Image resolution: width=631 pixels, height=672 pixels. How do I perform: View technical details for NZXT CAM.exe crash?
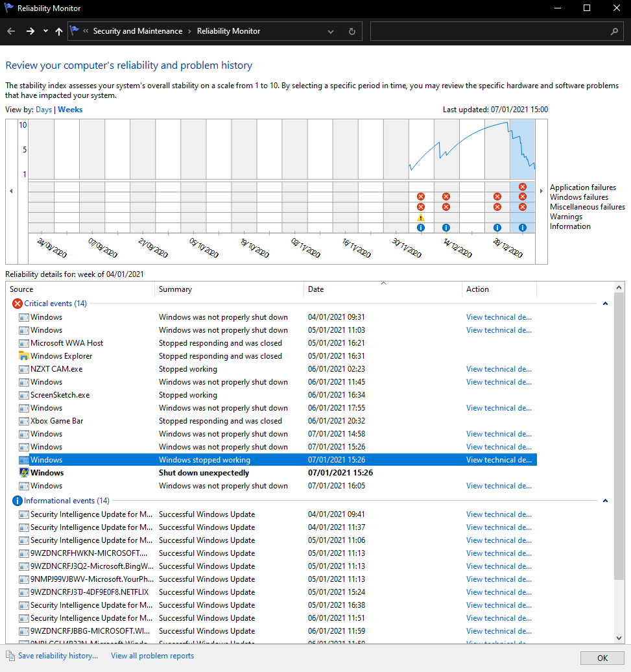coord(499,369)
